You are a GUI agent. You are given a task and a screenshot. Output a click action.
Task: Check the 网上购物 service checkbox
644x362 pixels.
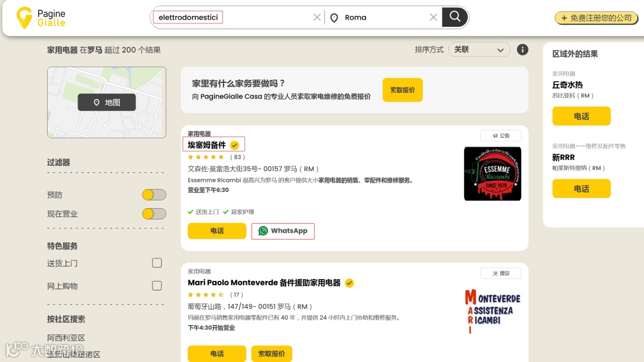pos(157,286)
